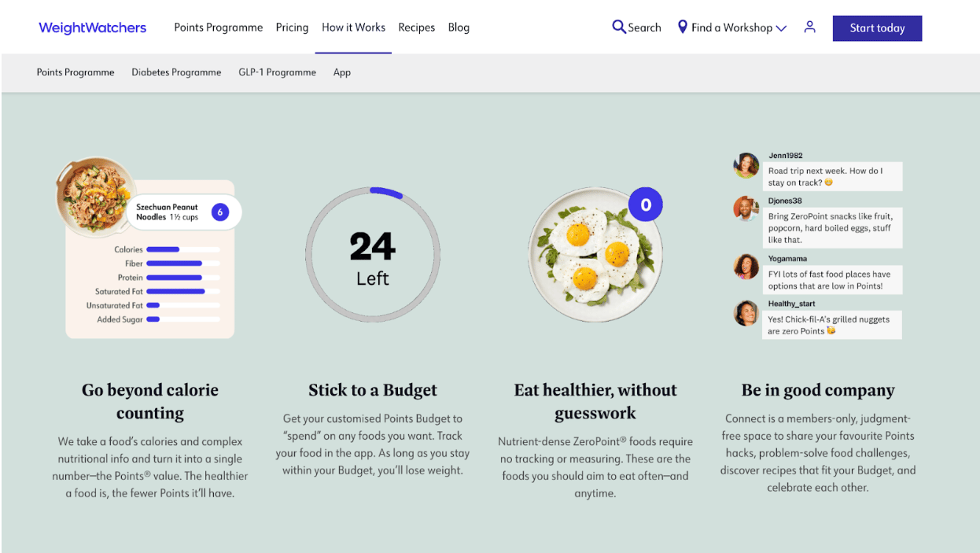Open Recipes in the top navigation
Screen dimensions: 980x553
pyautogui.click(x=416, y=28)
